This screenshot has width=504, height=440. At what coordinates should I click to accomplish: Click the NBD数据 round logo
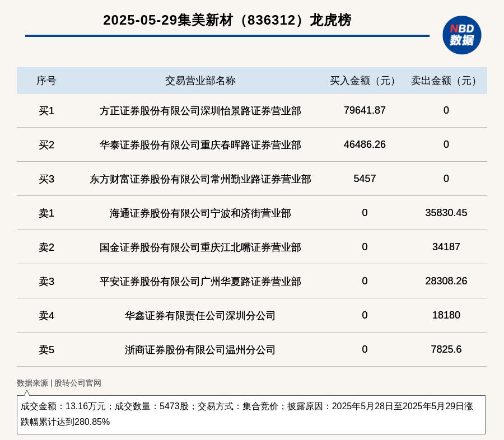click(x=461, y=35)
